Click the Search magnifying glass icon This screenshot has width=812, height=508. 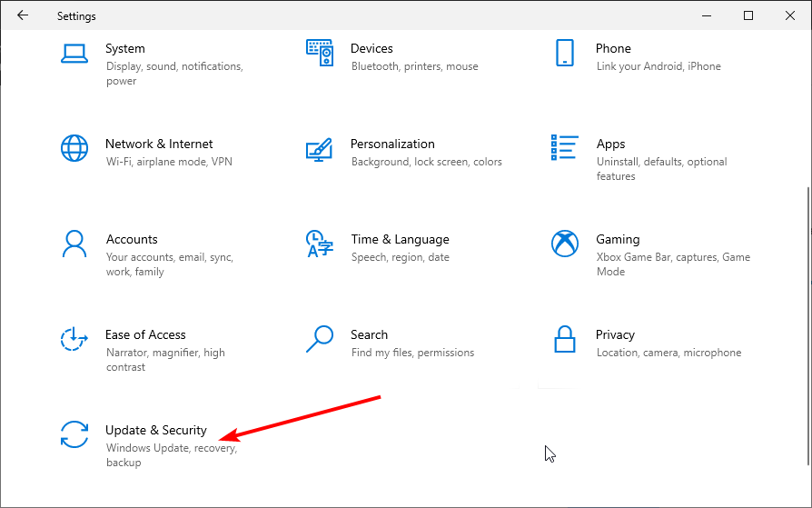(x=320, y=339)
